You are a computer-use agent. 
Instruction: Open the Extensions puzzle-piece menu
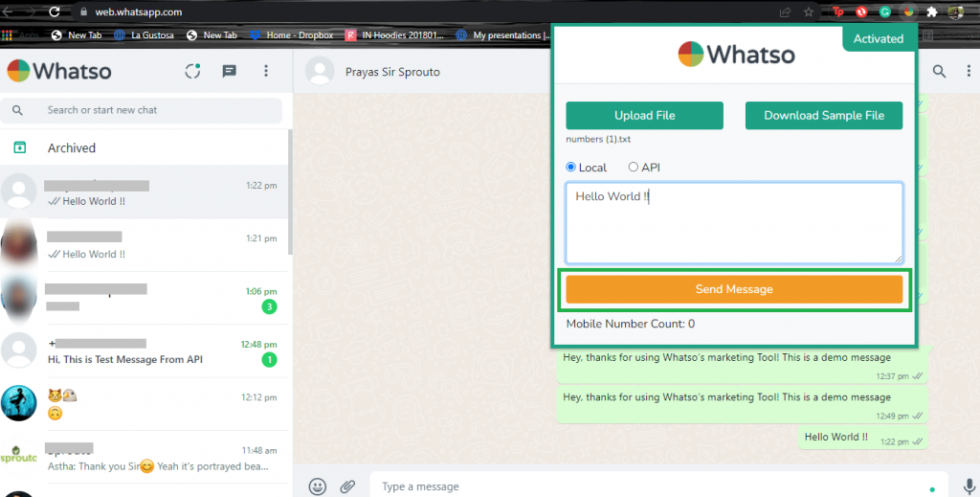click(x=932, y=11)
